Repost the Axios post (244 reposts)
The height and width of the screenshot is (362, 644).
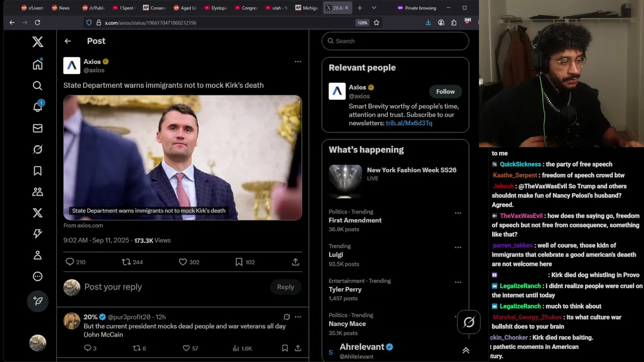(132, 262)
